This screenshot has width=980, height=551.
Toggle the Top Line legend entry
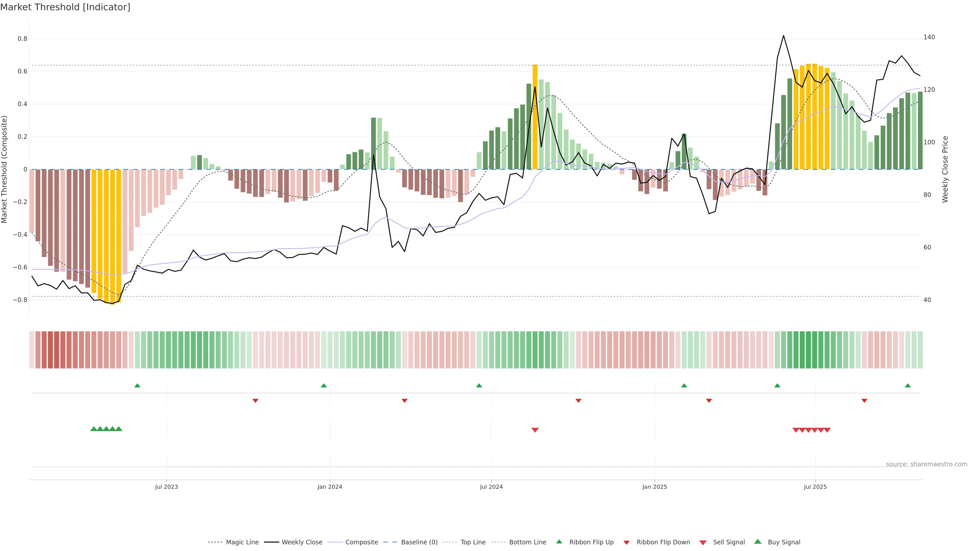[x=473, y=542]
